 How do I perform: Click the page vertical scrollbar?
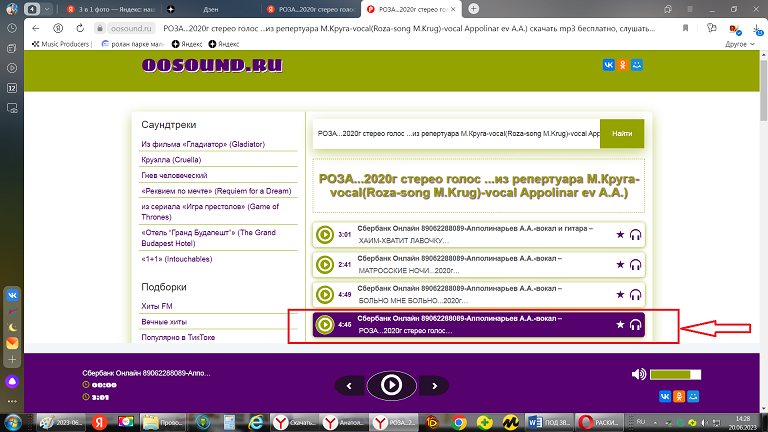click(763, 91)
